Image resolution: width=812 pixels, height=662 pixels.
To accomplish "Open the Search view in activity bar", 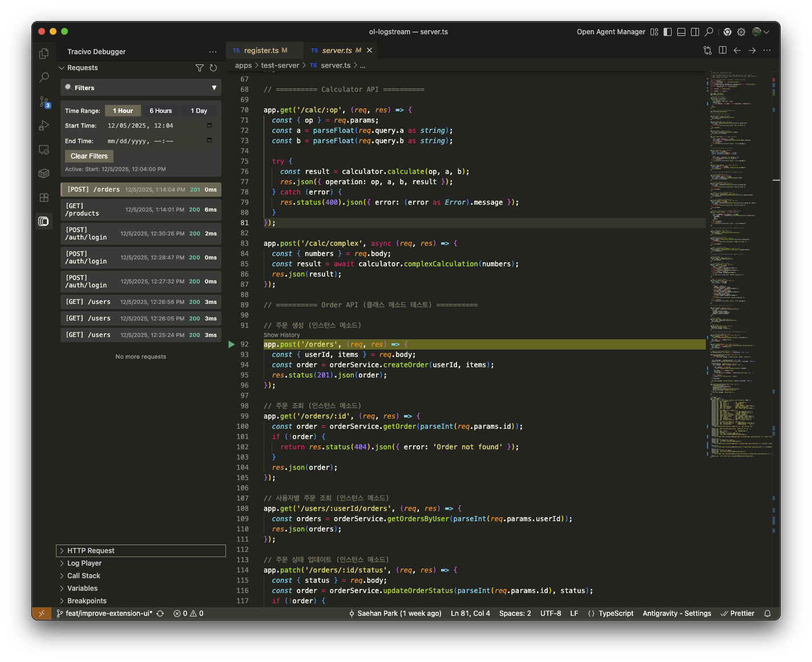I will [x=44, y=78].
